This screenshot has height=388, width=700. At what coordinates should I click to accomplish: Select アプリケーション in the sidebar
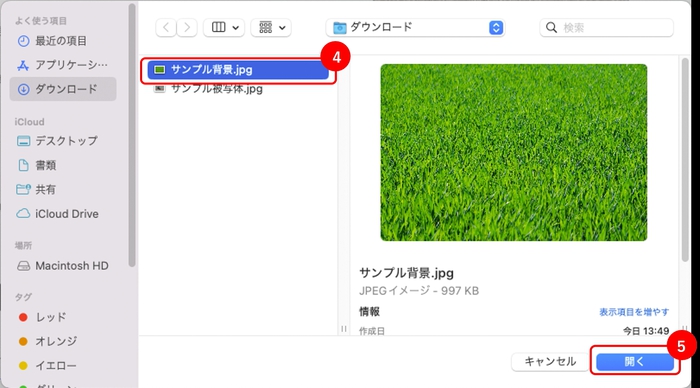(x=62, y=65)
